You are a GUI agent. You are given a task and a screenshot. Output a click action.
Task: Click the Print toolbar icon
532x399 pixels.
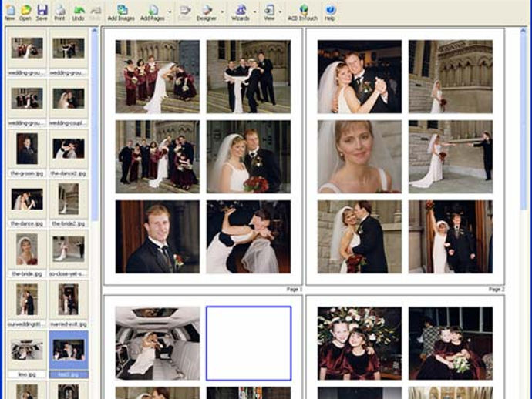(x=59, y=12)
